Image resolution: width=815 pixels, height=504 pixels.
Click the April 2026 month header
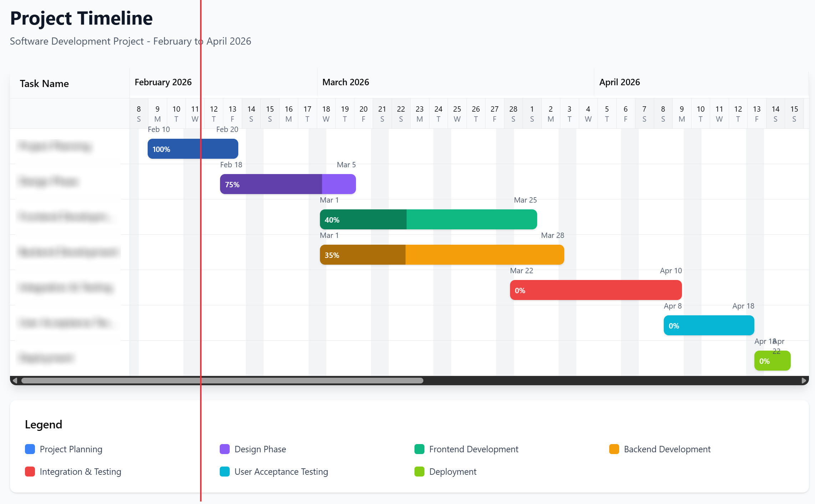click(620, 82)
